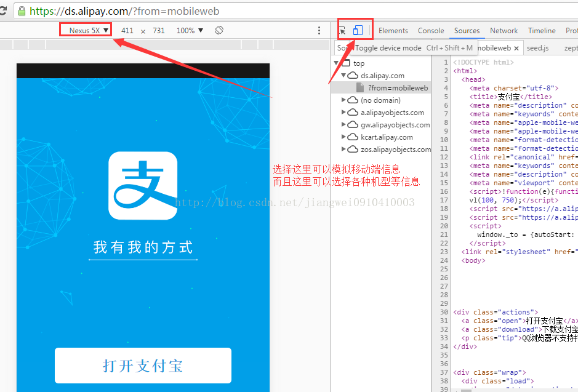Click the div class="actions" code line
This screenshot has width=578, height=392.
pyautogui.click(x=496, y=312)
